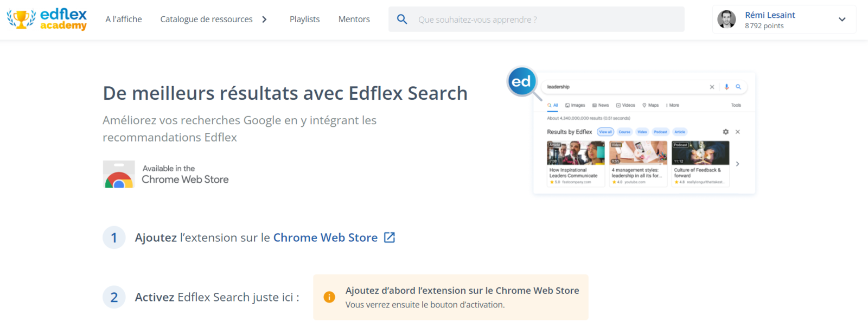Go to Mentors
Screen dimensions: 868x334
[x=354, y=19]
